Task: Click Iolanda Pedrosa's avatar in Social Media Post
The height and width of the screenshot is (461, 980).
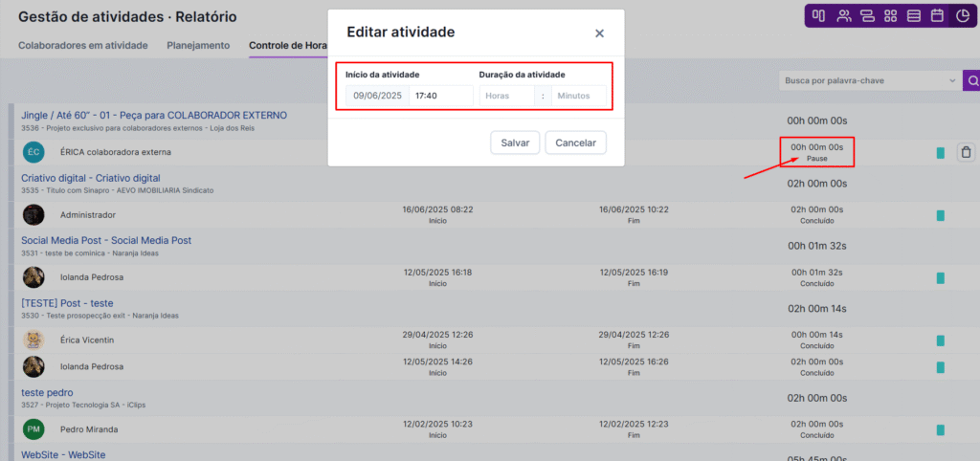Action: pos(33,277)
